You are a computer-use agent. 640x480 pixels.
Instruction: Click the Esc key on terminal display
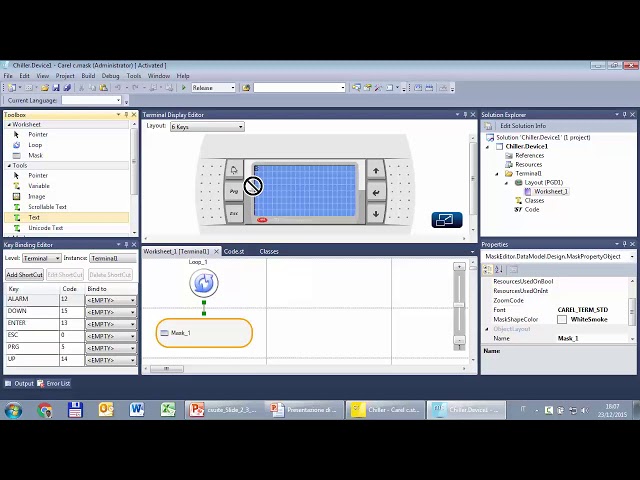234,213
